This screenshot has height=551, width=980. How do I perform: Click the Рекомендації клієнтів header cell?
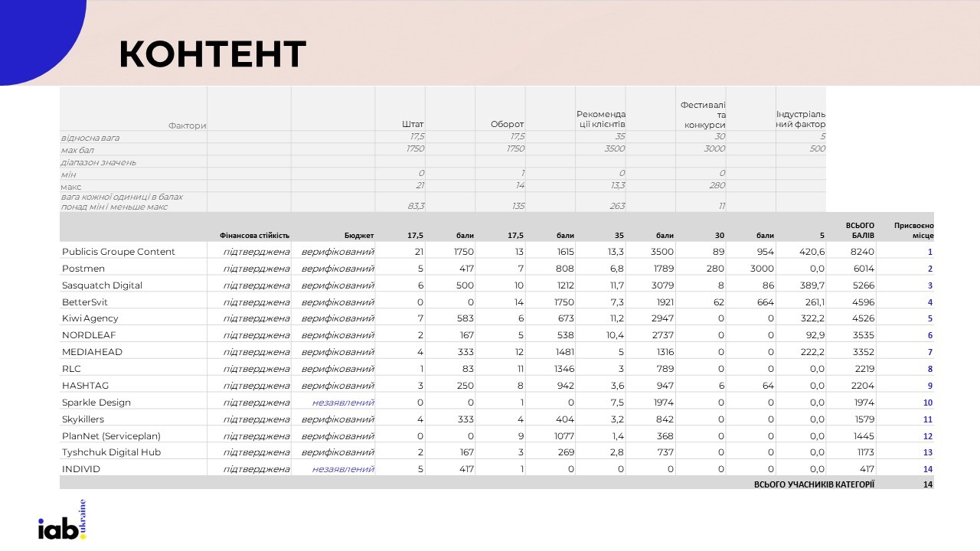pos(601,119)
